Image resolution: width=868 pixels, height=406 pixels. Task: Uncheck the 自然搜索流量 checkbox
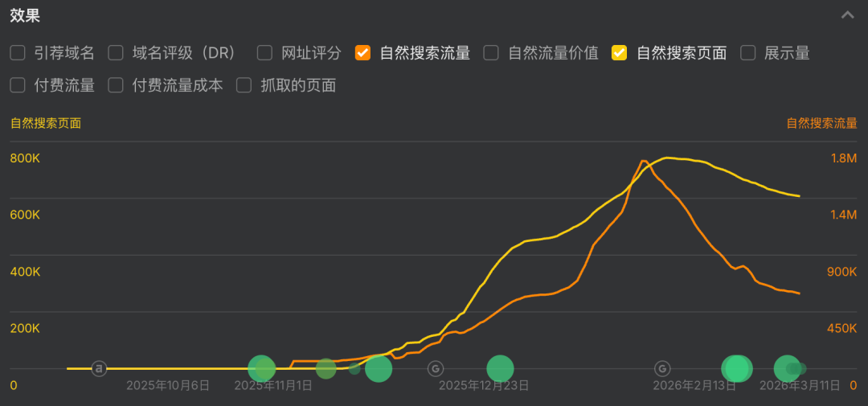pyautogui.click(x=363, y=53)
